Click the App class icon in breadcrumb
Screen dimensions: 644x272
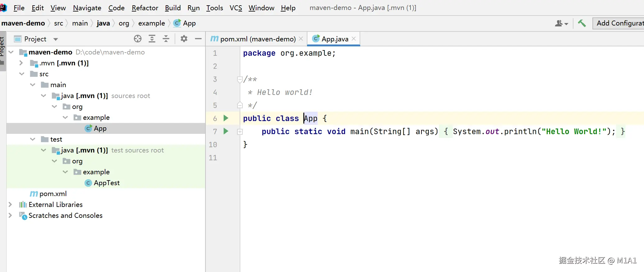(x=177, y=23)
